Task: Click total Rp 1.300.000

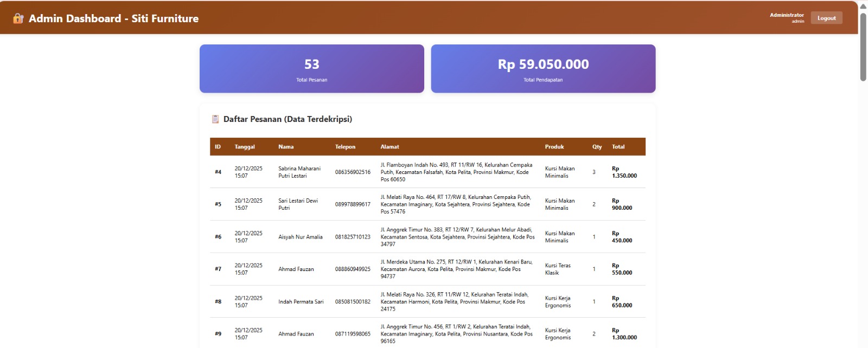Action: (x=624, y=334)
